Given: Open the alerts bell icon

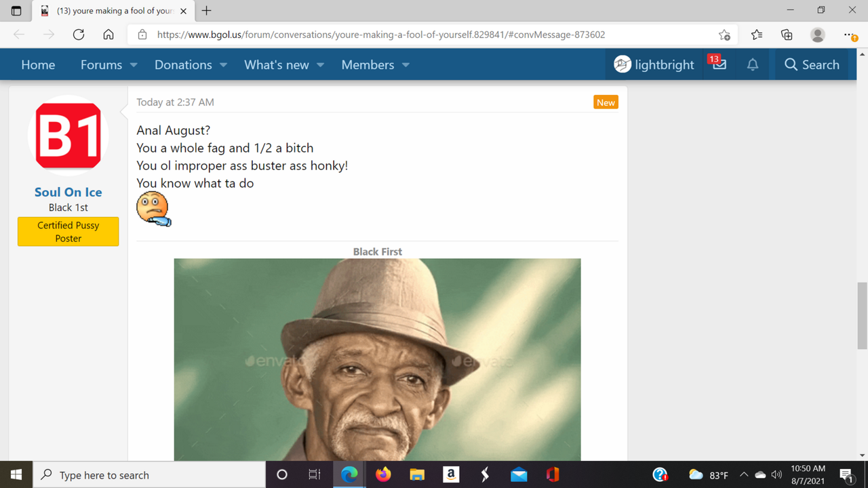Looking at the screenshot, I should pyautogui.click(x=753, y=64).
